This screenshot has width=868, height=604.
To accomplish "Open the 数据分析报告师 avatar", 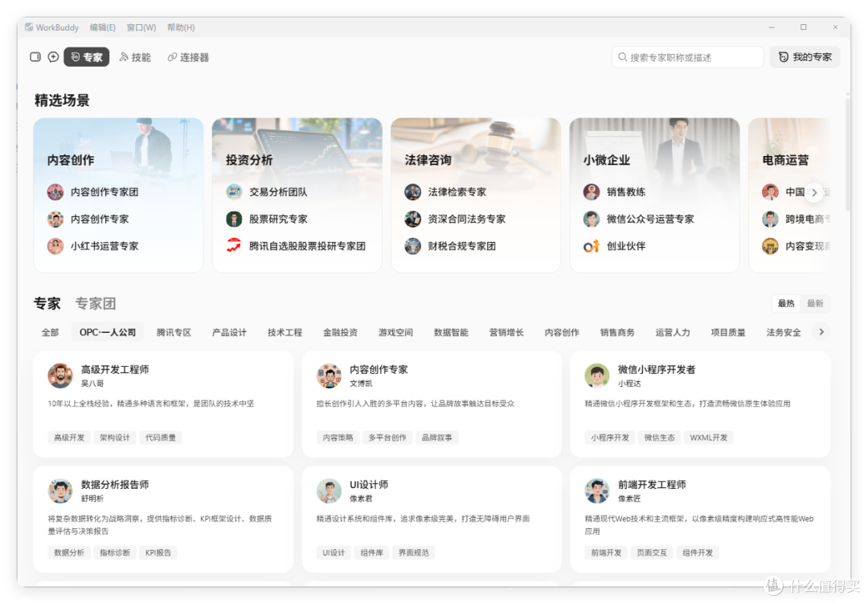I will pos(60,491).
